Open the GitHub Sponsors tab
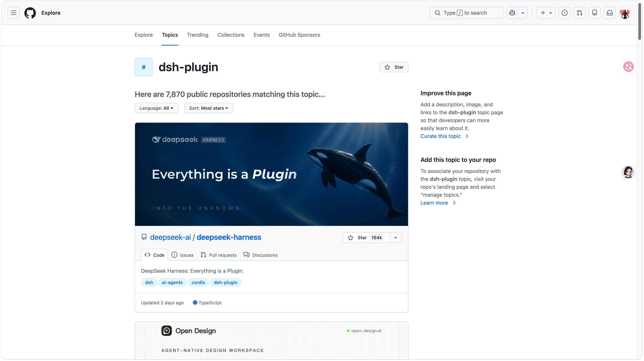This screenshot has width=644, height=361. 300,35
